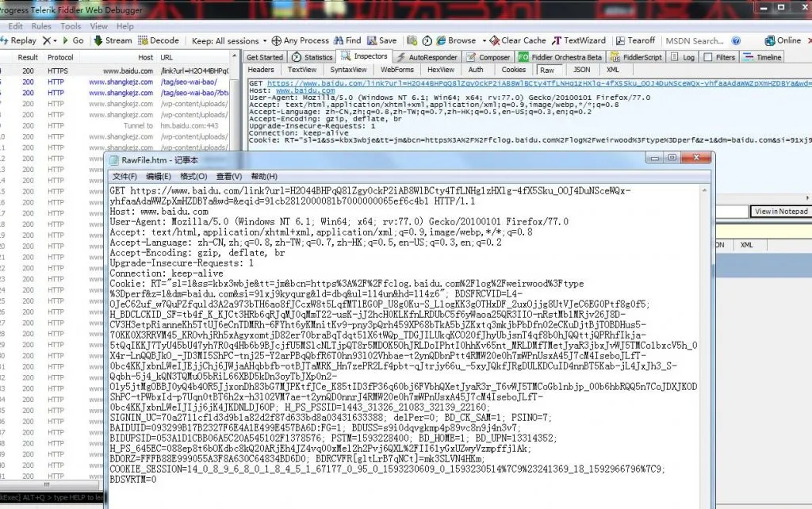812x509 pixels.
Task: Open the FiddlerScript tab
Action: 636,57
